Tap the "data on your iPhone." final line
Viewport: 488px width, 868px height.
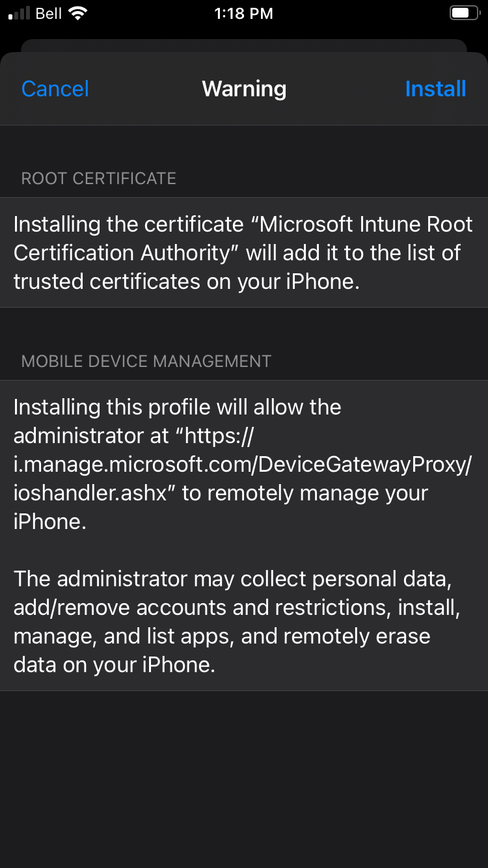click(114, 665)
